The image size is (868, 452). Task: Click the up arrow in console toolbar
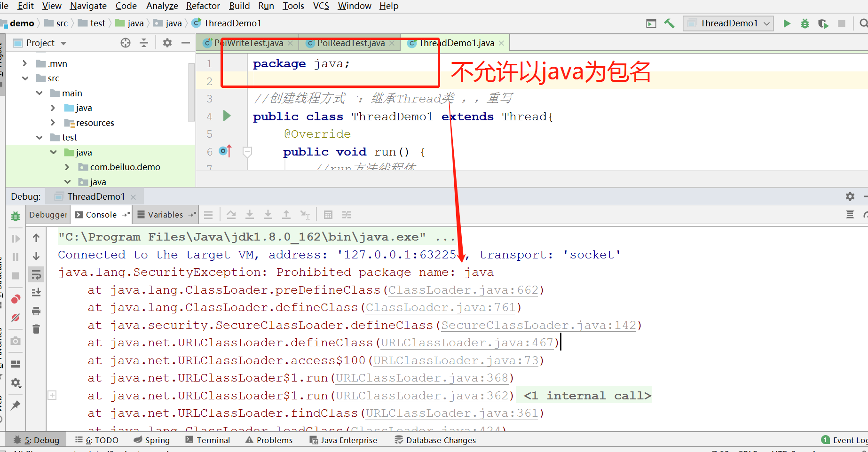click(x=36, y=238)
